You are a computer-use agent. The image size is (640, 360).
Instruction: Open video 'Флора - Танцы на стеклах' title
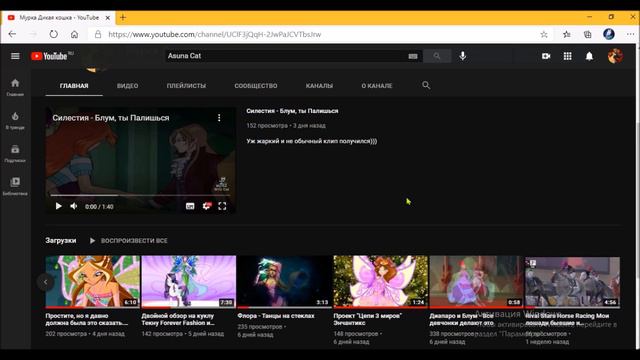coord(276,316)
